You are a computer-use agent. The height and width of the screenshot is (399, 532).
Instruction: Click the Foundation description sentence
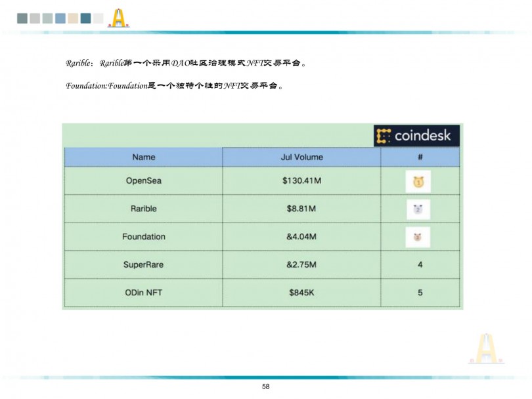175,86
